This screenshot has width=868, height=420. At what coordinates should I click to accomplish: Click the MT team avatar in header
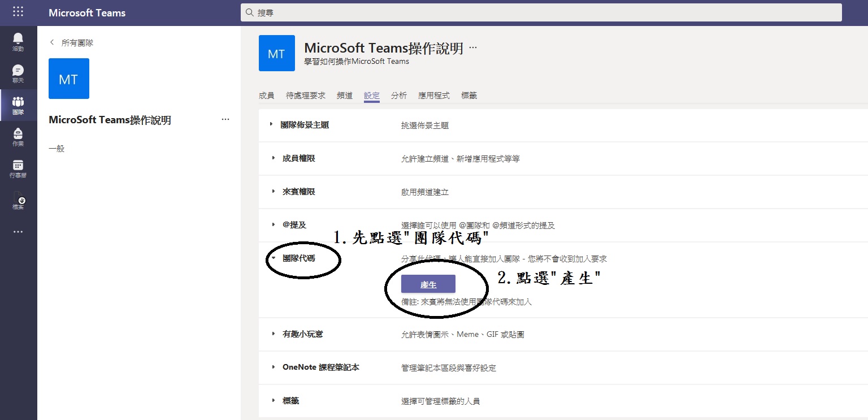(277, 53)
